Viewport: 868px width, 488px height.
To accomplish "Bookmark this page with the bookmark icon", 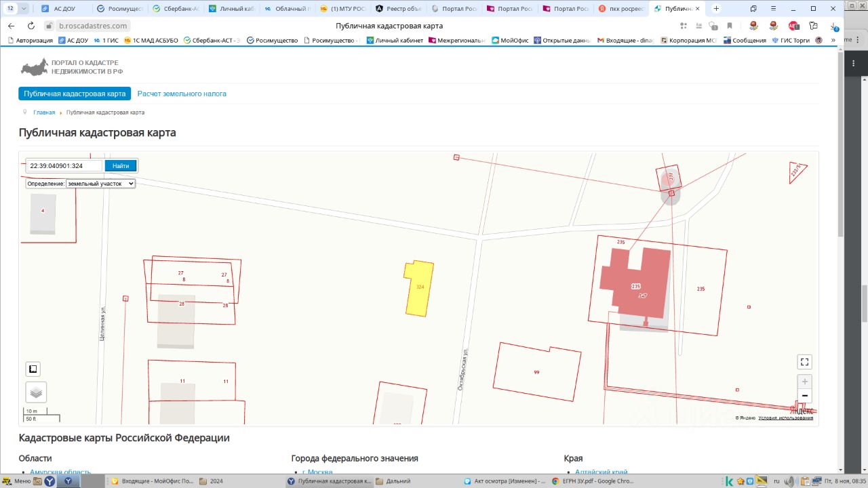I will coord(730,26).
